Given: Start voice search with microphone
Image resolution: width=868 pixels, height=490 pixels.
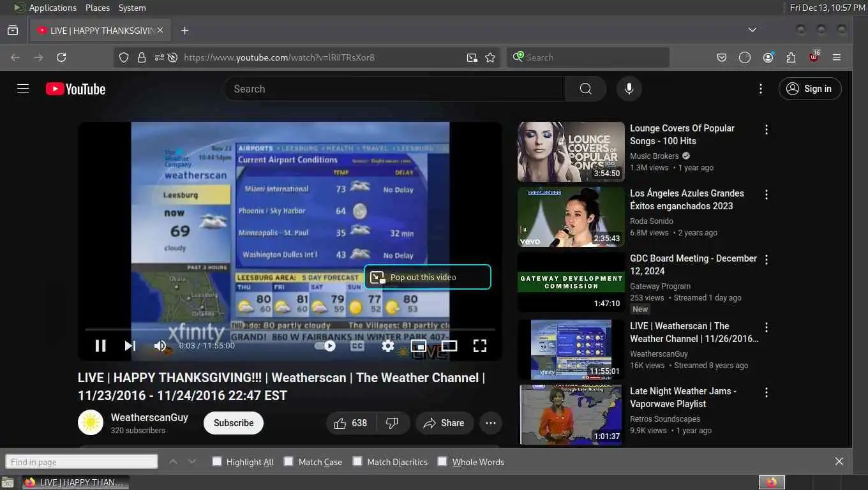Looking at the screenshot, I should pos(629,89).
